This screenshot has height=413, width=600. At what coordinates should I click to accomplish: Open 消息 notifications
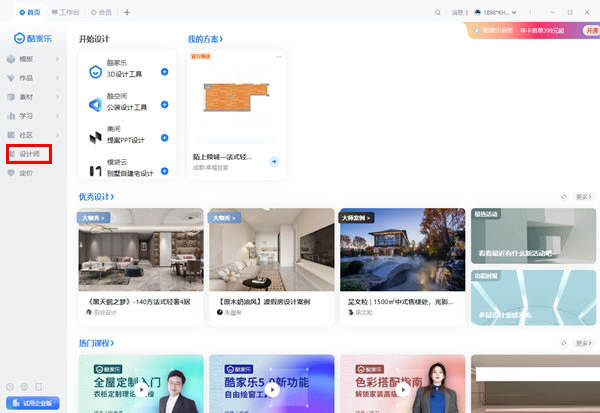coord(460,13)
